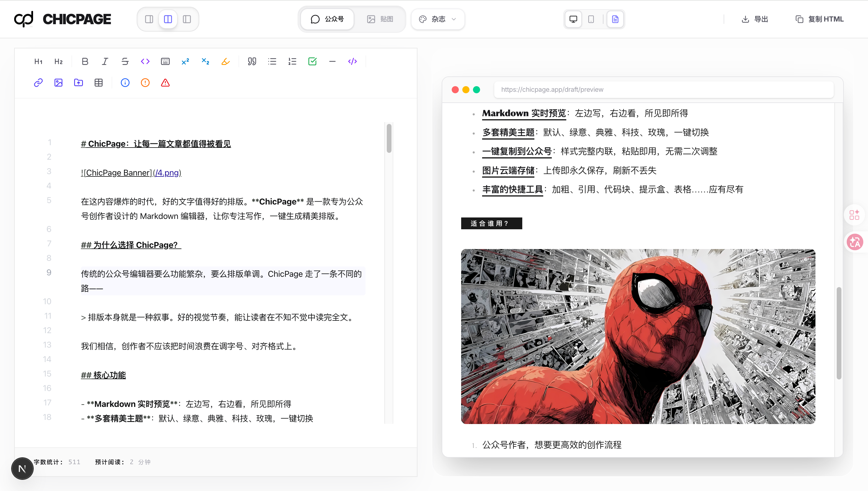The image size is (868, 491).
Task: Insert red warning callout box
Action: point(165,83)
